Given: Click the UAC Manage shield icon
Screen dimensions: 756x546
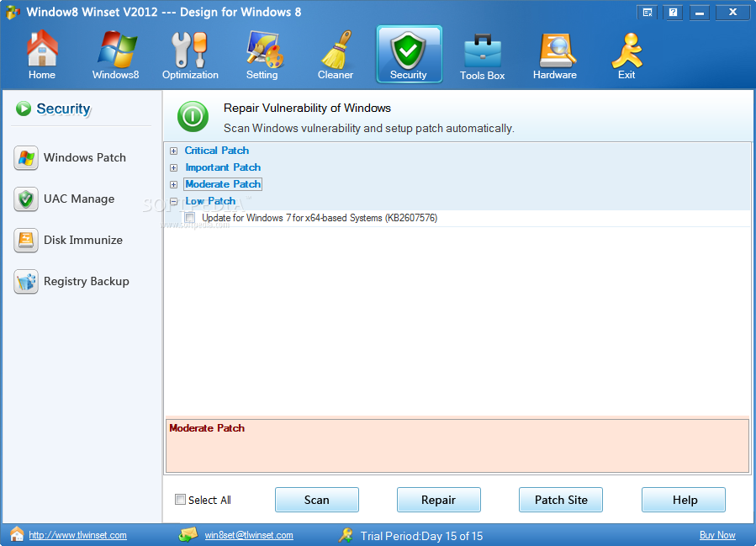Looking at the screenshot, I should coord(26,199).
